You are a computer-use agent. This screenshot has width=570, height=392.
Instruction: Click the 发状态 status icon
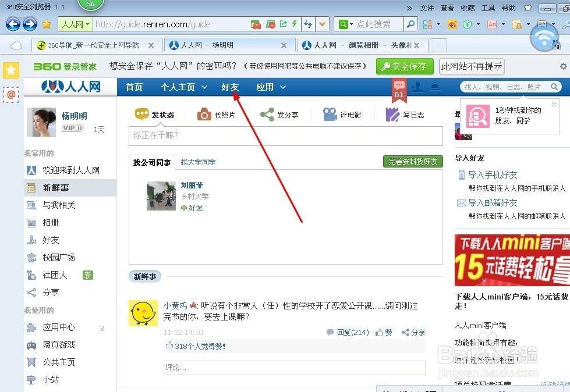[x=141, y=114]
